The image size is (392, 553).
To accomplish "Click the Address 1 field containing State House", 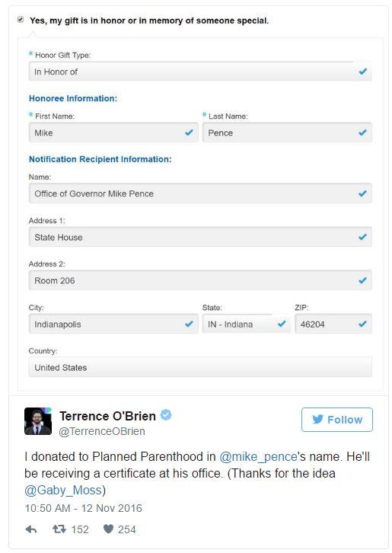I will (200, 237).
